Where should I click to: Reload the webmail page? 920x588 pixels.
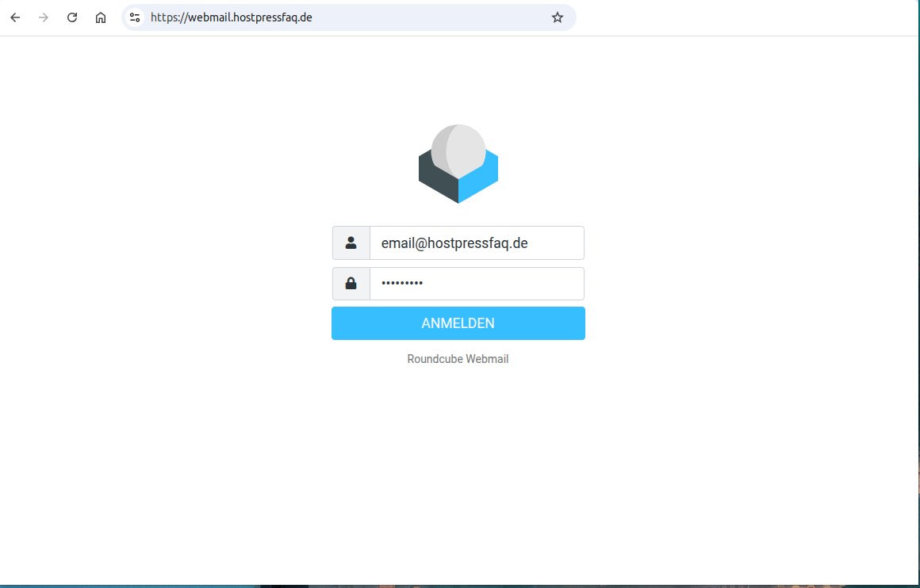coord(72,17)
